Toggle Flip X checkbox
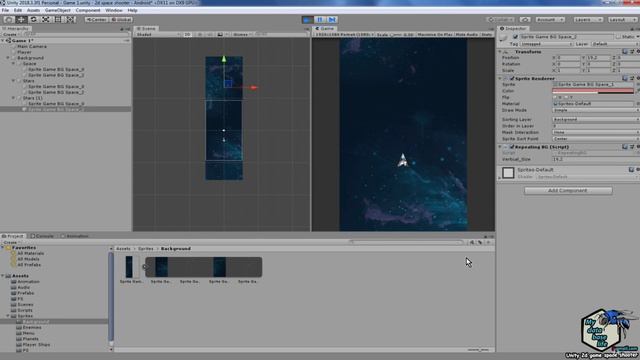 coord(555,97)
